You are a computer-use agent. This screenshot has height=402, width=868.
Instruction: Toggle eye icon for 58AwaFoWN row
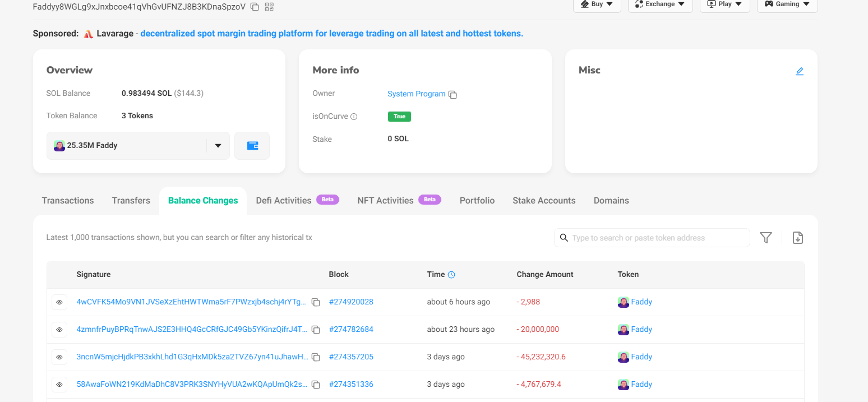(x=59, y=385)
